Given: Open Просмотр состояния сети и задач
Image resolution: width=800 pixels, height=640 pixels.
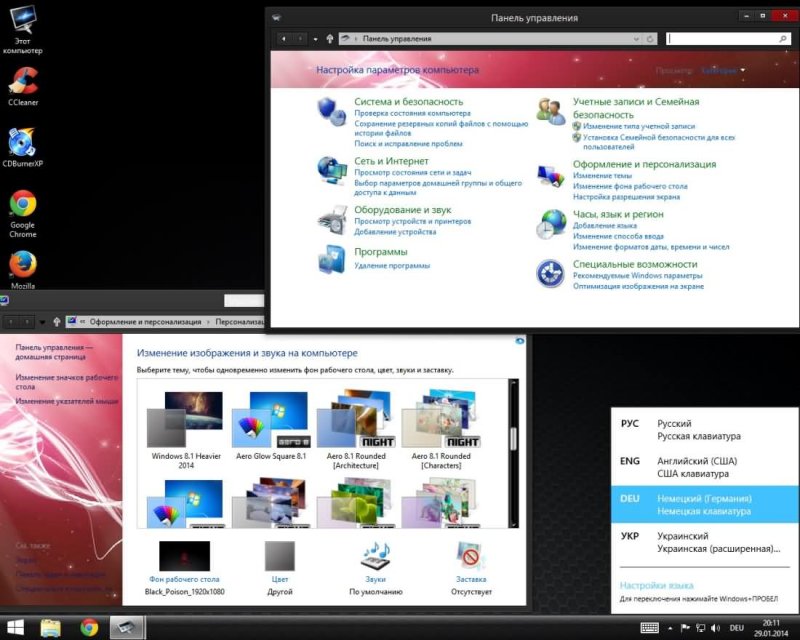Looking at the screenshot, I should [413, 173].
